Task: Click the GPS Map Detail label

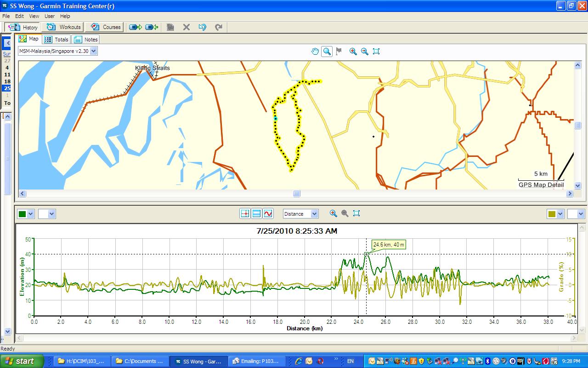Action: pos(541,185)
